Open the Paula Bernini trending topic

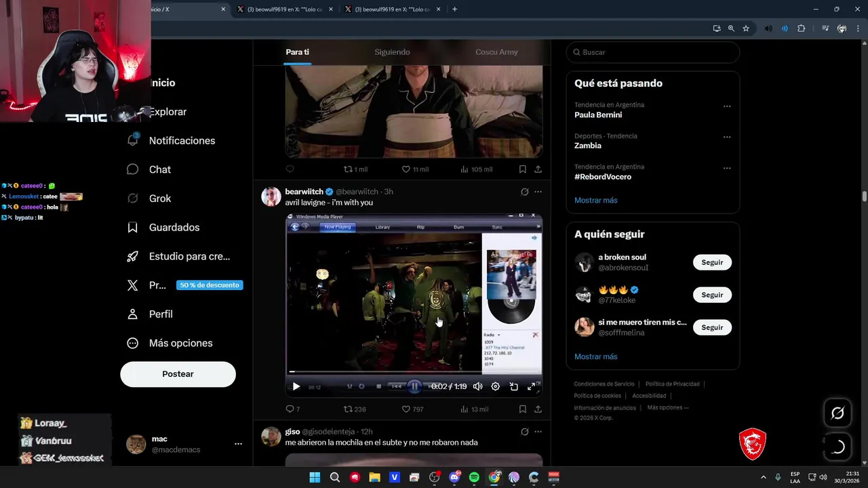tap(598, 115)
